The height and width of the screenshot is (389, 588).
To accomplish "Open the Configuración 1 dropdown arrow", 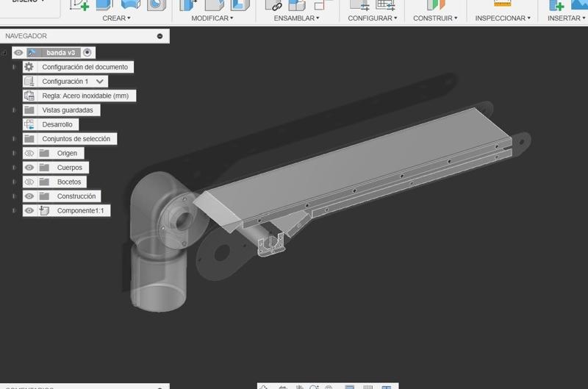I will tap(100, 82).
